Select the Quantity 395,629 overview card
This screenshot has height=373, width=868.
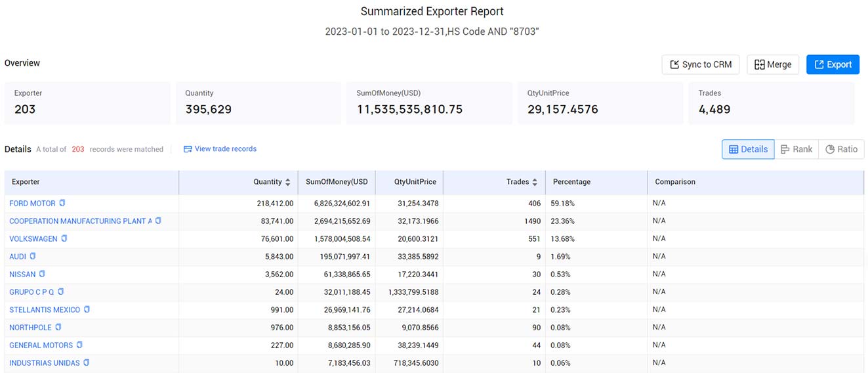click(x=258, y=103)
